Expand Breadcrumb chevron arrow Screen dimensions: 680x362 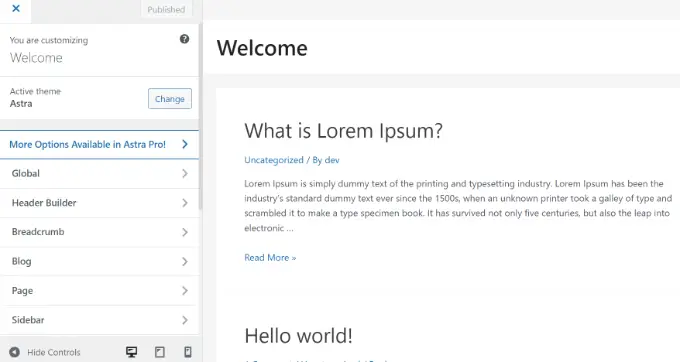[185, 232]
